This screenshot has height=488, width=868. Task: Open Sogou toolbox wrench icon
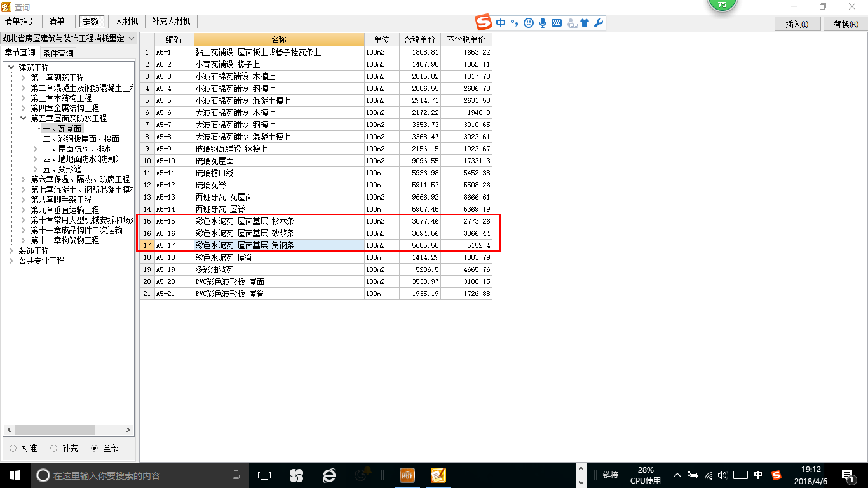click(598, 23)
